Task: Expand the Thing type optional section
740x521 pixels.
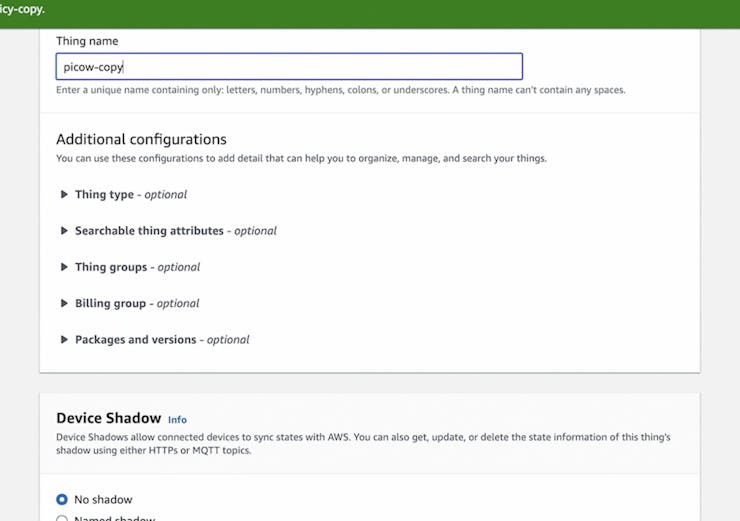Action: 131,195
